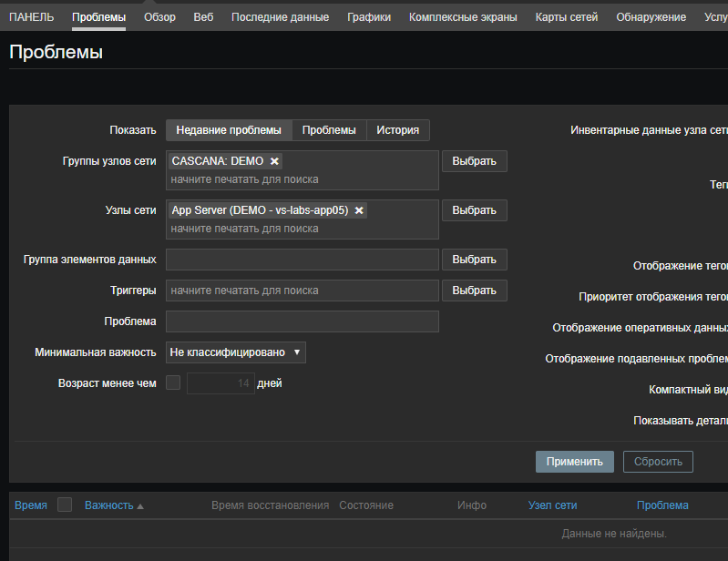Go to Последние данные in top menu

coord(280,16)
